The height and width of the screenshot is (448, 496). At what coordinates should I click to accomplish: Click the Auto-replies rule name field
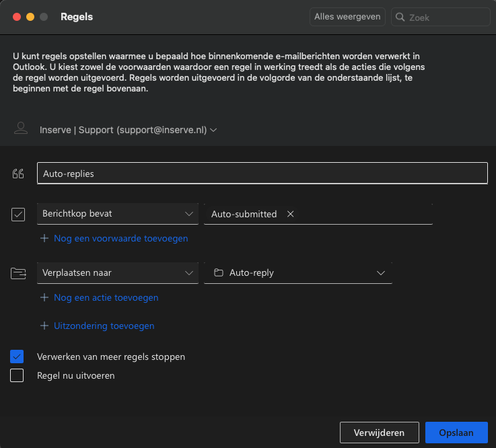pos(262,174)
